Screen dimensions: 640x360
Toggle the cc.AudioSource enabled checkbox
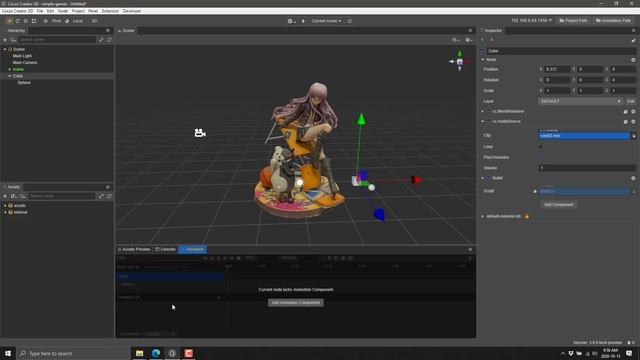point(489,122)
